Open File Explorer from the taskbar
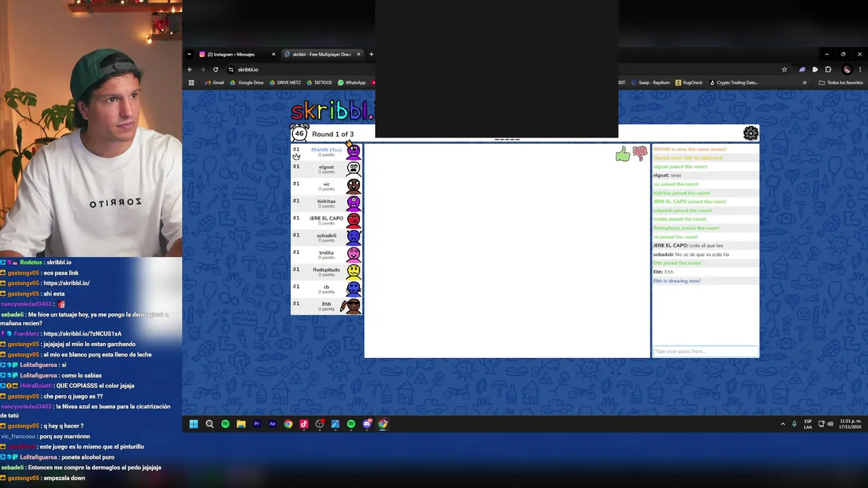The width and height of the screenshot is (868, 488). pyautogui.click(x=241, y=424)
